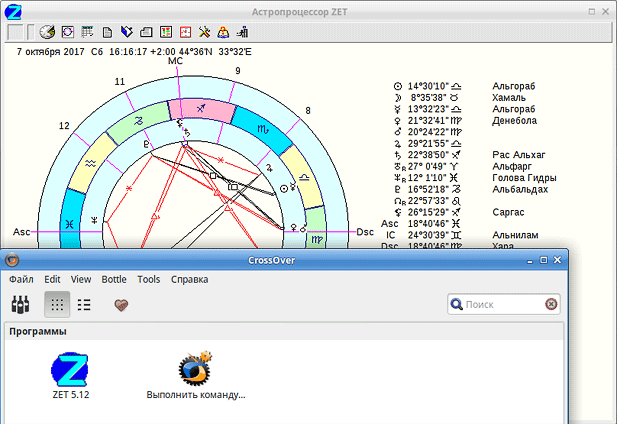Screen dimensions: 617x424
Task: Open the Файл menu
Action: coord(21,279)
